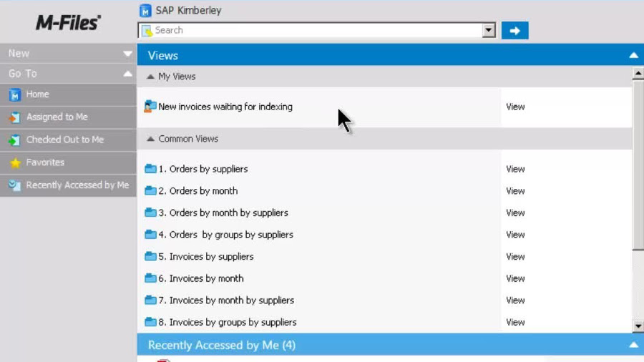Viewport: 644px width, 362px height.
Task: Click the search field magnifier icon
Action: coord(147,30)
